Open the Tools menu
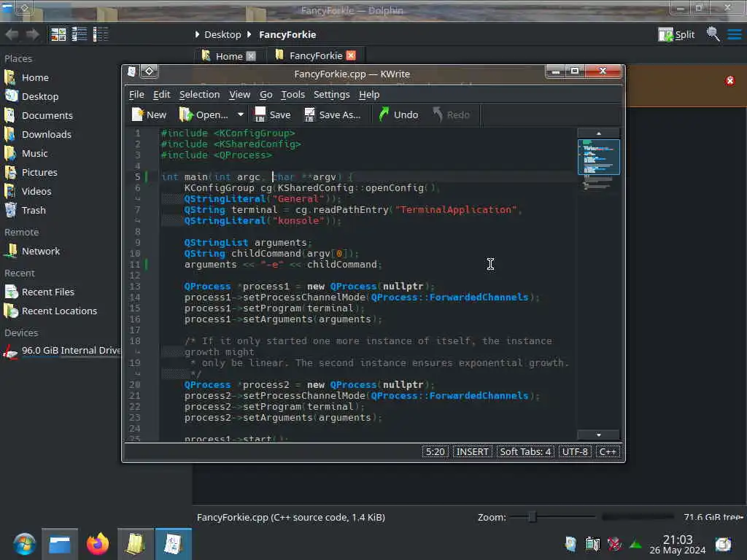747x560 pixels. (293, 94)
